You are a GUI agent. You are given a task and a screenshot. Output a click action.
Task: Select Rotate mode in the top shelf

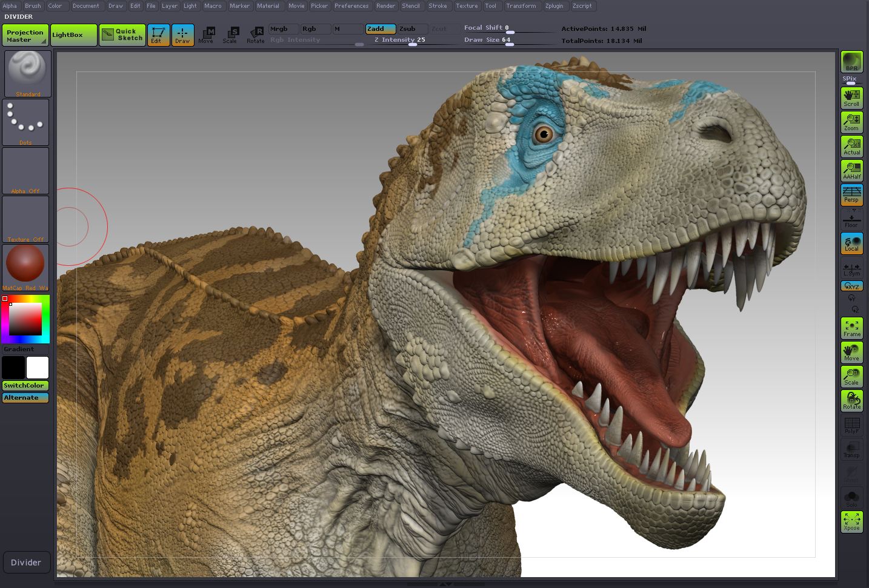(x=255, y=35)
